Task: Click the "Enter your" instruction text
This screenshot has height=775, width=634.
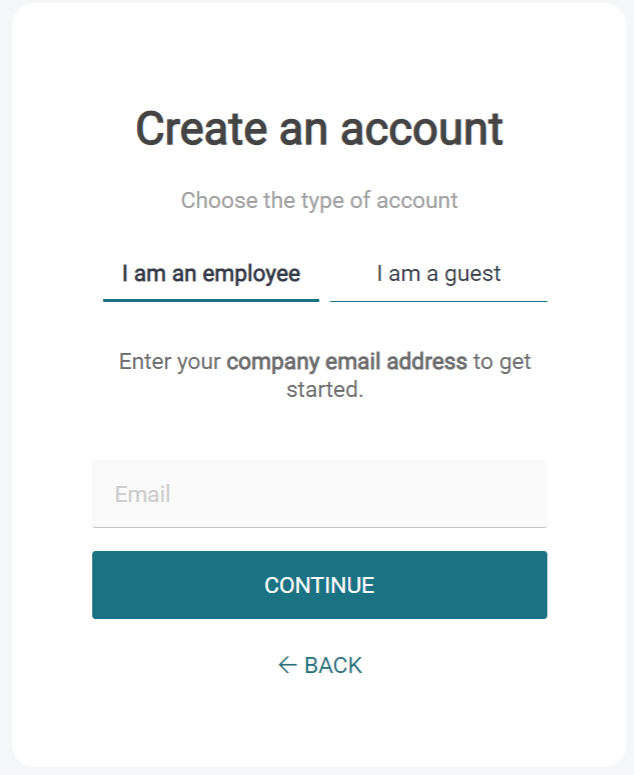Action: coord(170,361)
